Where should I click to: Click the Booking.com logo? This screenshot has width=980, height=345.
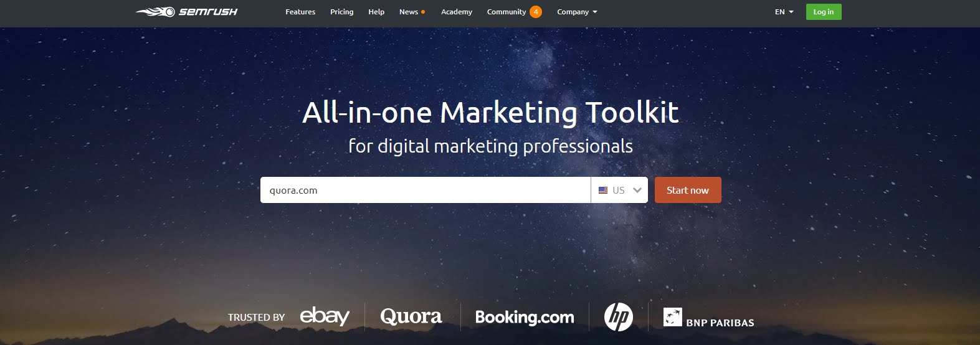(x=525, y=317)
